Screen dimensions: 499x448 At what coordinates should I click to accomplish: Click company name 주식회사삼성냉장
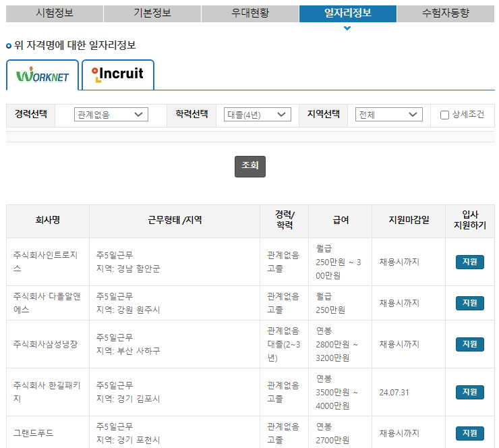click(45, 344)
